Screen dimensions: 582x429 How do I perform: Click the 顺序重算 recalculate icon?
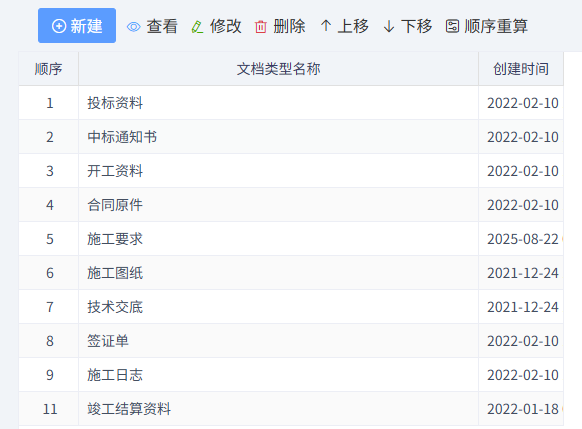pyautogui.click(x=452, y=26)
